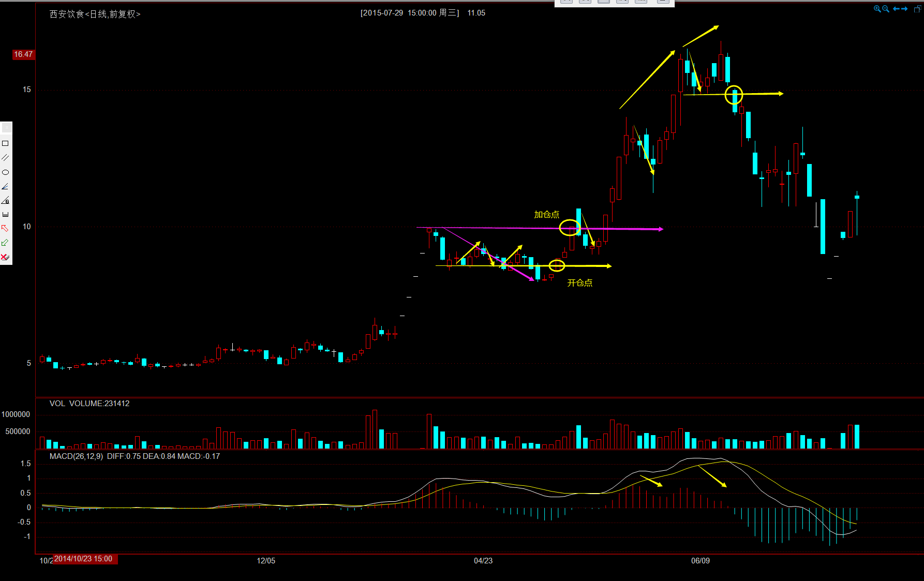Viewport: 924px width, 581px height.
Task: Click the -1 MACD axis label
Action: point(27,537)
